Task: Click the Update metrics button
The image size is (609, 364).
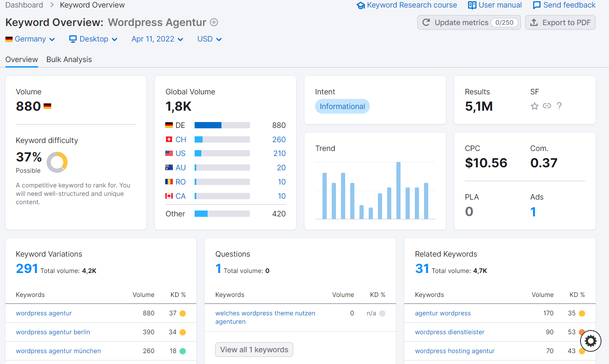Action: coord(469,23)
